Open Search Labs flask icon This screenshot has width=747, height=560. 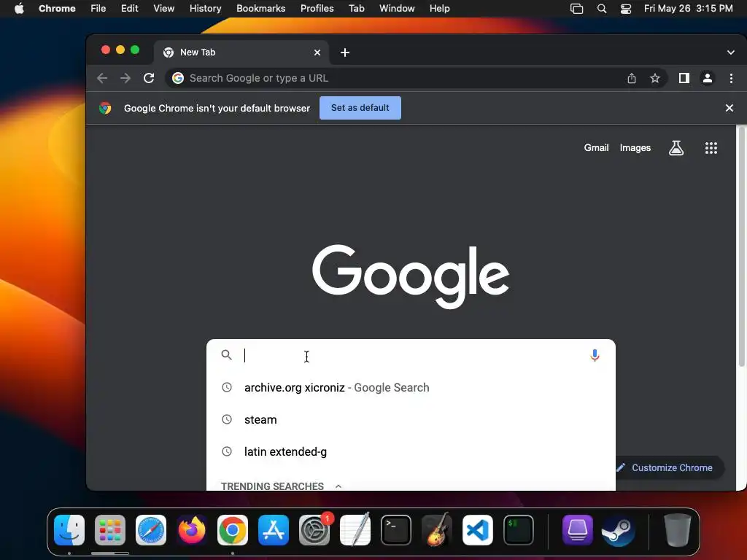676,148
